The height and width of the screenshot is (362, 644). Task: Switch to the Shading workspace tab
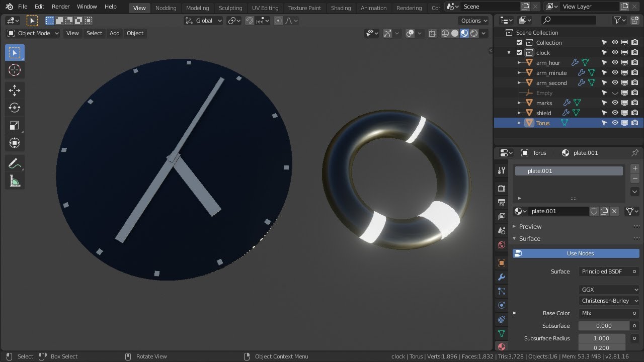341,8
